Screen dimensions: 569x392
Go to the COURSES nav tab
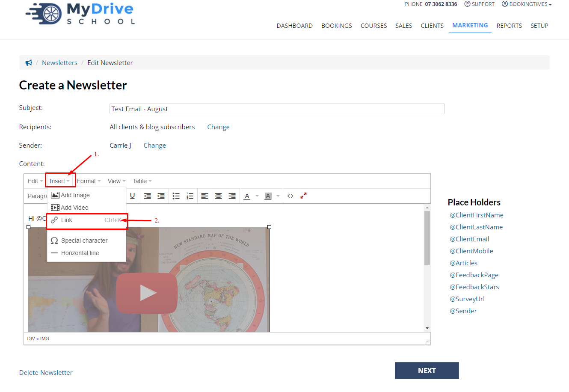[373, 26]
